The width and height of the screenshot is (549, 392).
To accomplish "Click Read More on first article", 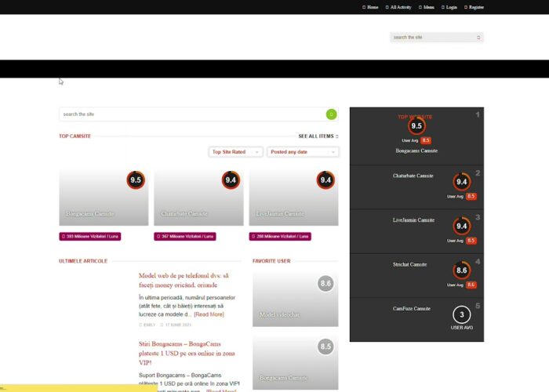I will click(x=209, y=314).
